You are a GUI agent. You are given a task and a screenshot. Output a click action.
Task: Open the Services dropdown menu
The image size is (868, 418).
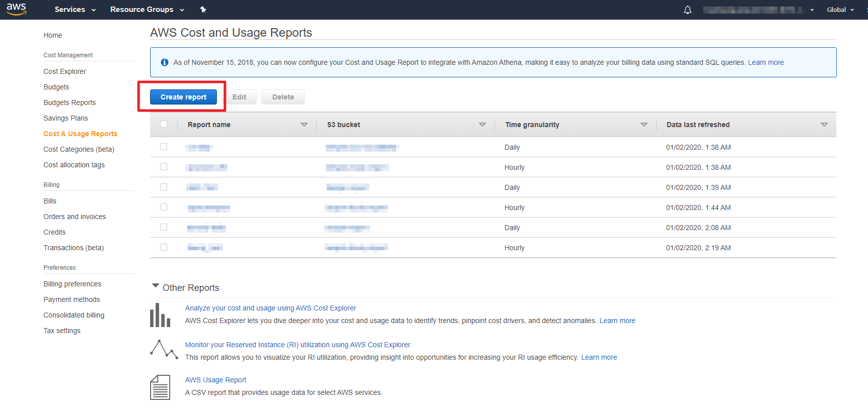[75, 10]
